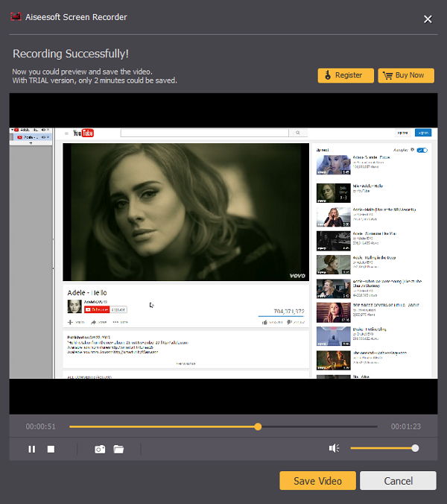The height and width of the screenshot is (504, 447).
Task: Click the playback progress knob
Action: [x=258, y=426]
